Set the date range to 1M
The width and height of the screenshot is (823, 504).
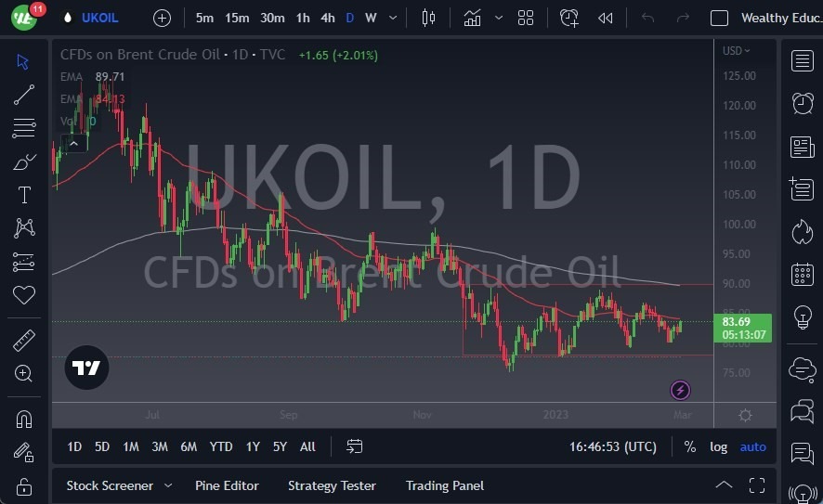tap(131, 446)
